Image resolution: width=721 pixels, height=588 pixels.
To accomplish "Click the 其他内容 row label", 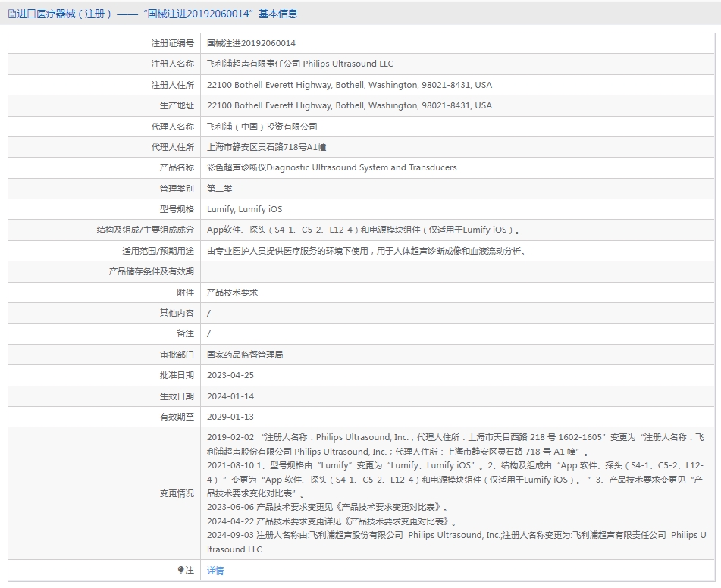I will (x=177, y=313).
